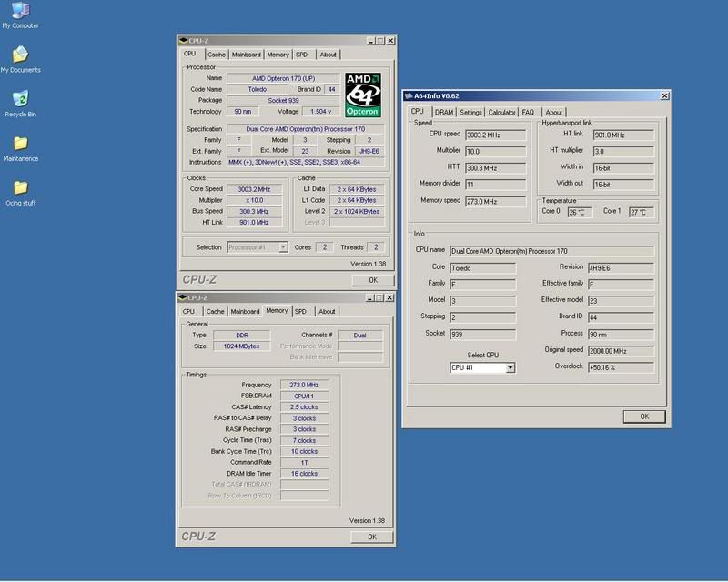Click the bottom CPU-Z title bar icon
Screen dimensions: 728x582
pos(182,297)
